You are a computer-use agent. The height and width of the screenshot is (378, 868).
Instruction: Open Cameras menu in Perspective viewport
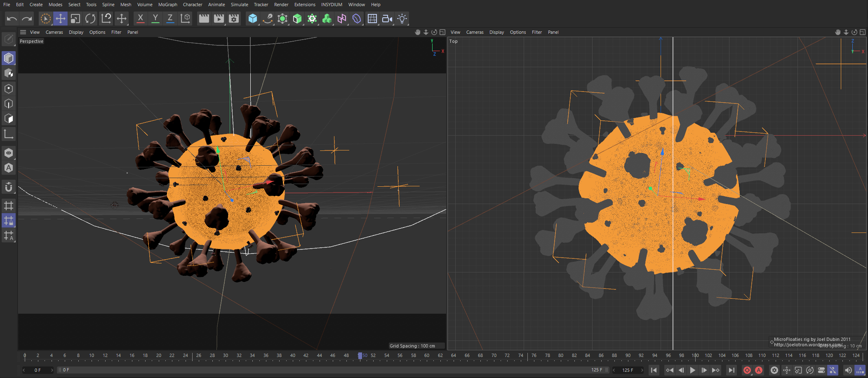pos(54,32)
